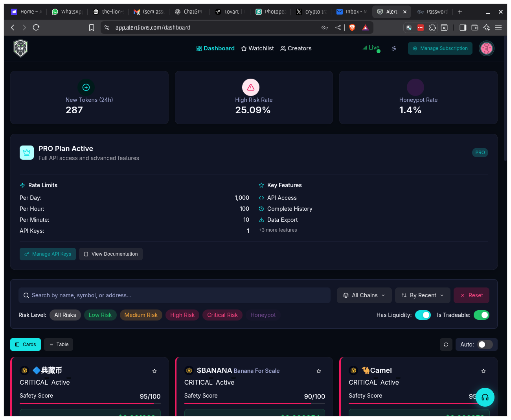Favorite the $BANANA token using its star icon

319,371
